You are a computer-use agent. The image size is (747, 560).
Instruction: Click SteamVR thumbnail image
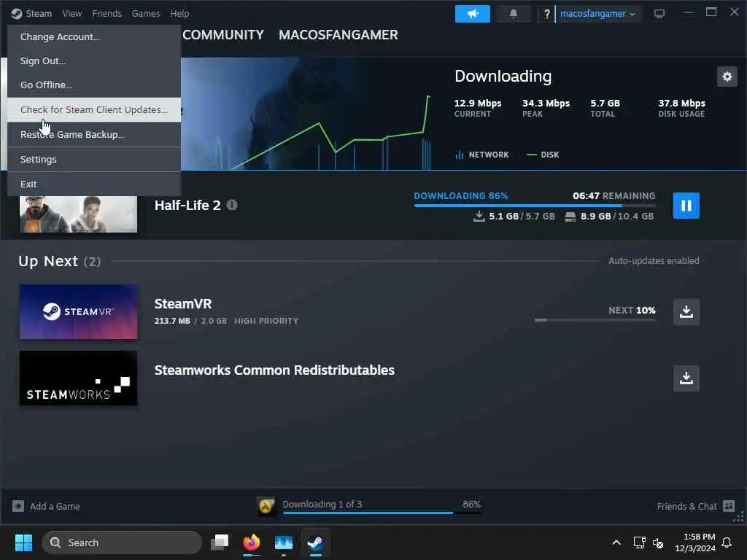[78, 312]
